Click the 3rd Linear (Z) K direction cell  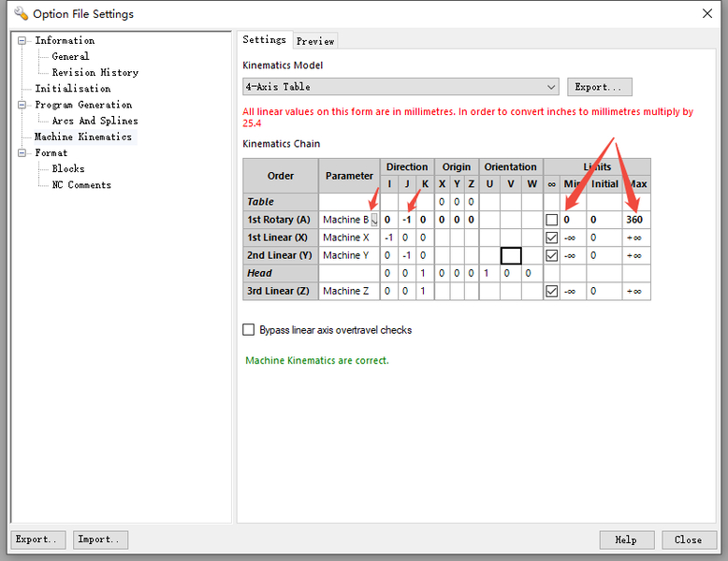pos(425,292)
